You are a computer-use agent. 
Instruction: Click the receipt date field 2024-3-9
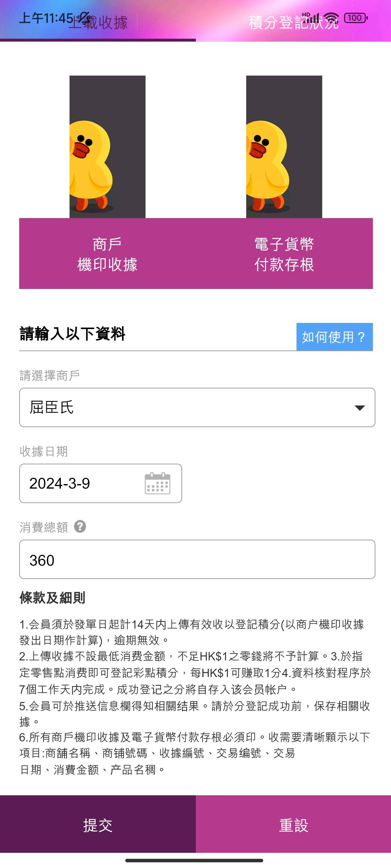pos(80,484)
